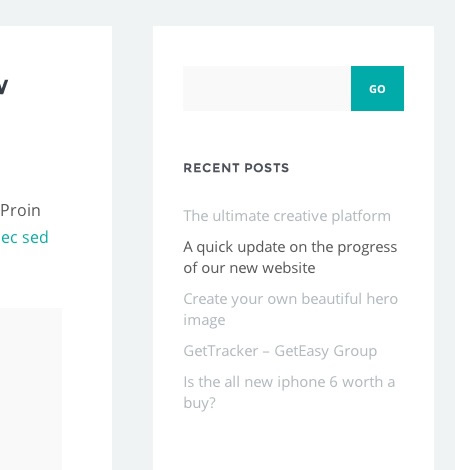
Task: Click the RECENT POSTS widget heading
Action: [236, 168]
